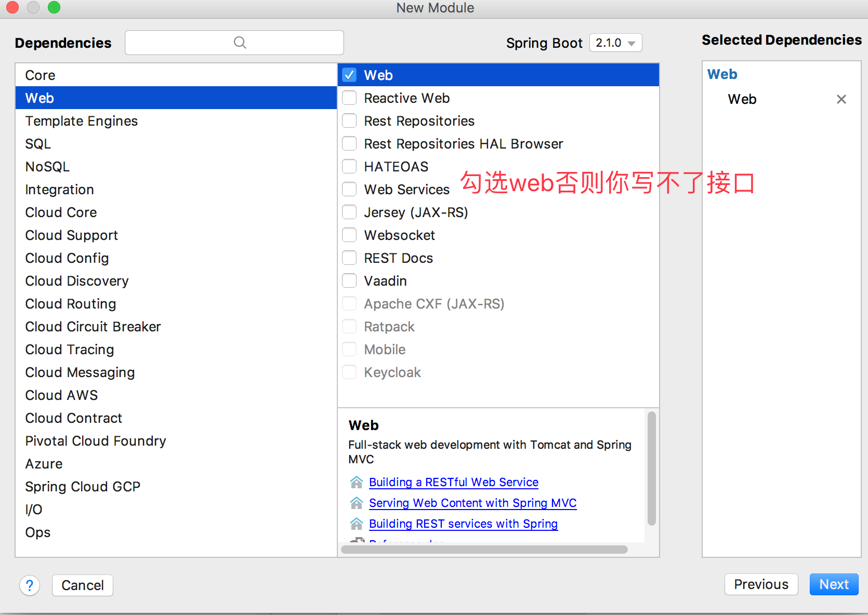Screen dimensions: 868x615
Task: Proceed with the Next button
Action: [834, 584]
